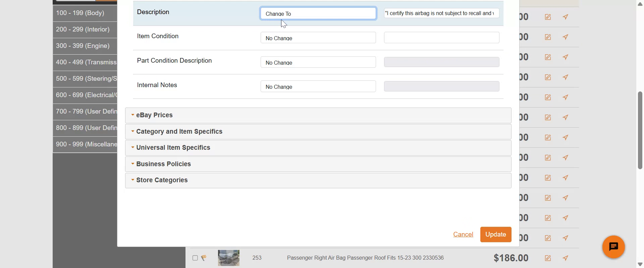Click the edit pencil icon in the topmost listing row

pyautogui.click(x=548, y=17)
